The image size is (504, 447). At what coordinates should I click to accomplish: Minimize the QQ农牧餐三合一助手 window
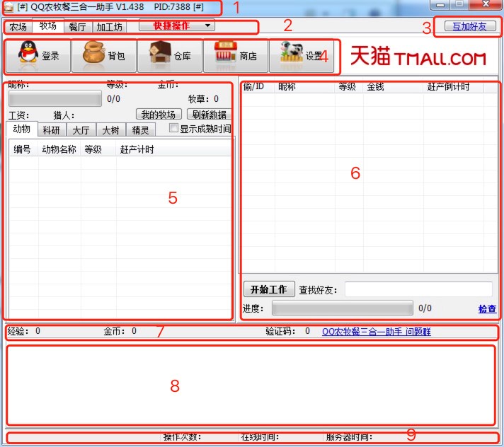(440, 4)
